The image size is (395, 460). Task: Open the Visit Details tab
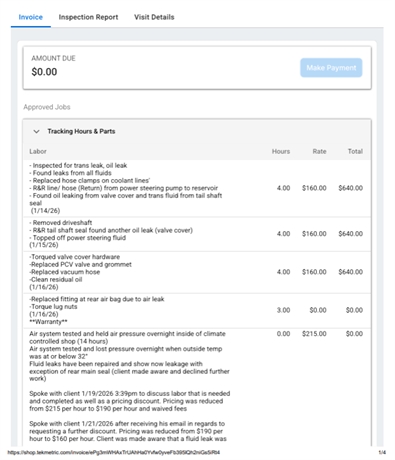tap(154, 17)
